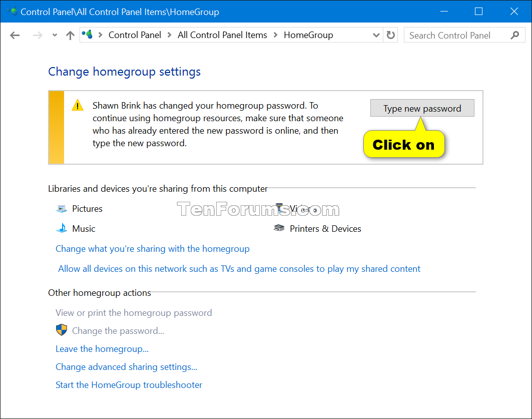Image resolution: width=532 pixels, height=419 pixels.
Task: Close the HomeGroup window
Action: pos(514,12)
